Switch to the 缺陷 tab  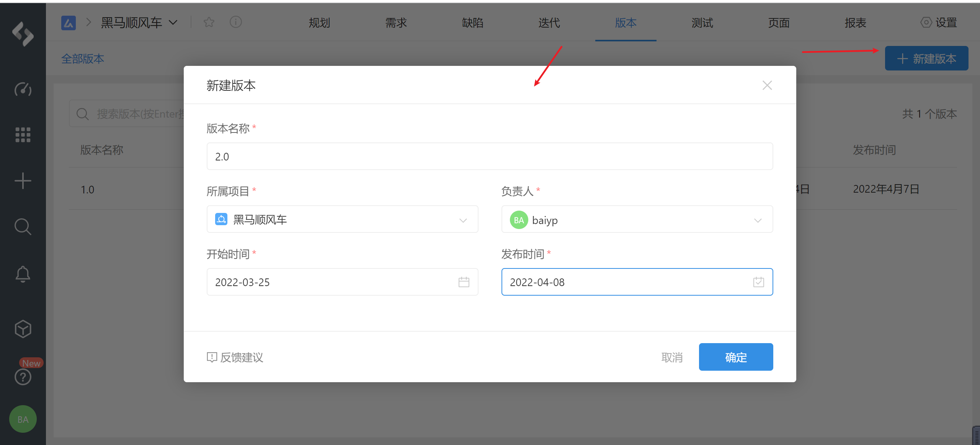coord(472,23)
